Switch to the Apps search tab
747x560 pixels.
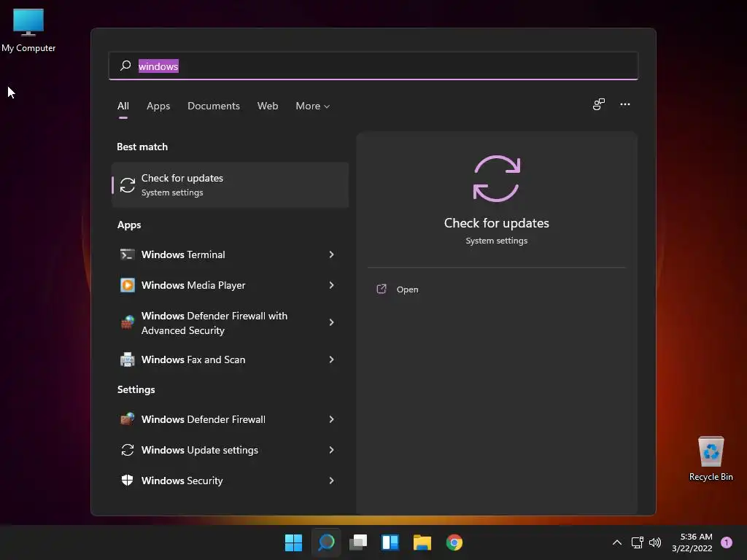(158, 106)
